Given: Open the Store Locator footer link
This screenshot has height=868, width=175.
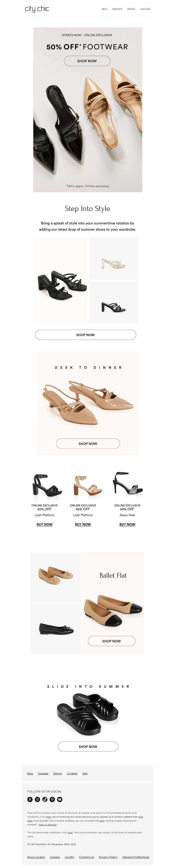Looking at the screenshot, I should pos(36,857).
